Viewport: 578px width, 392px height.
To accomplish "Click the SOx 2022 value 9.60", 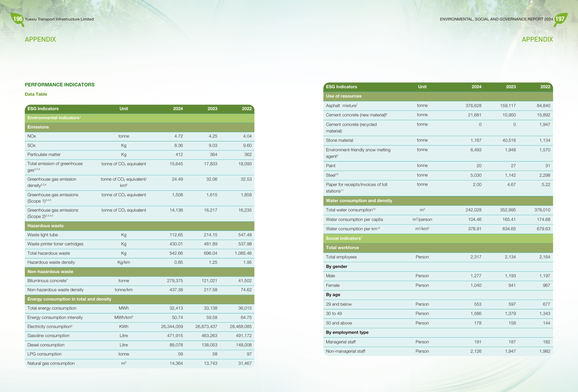I will tap(247, 145).
